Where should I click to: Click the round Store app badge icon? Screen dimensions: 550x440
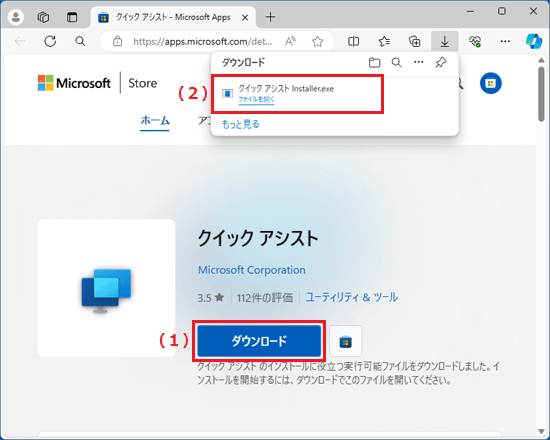tap(490, 83)
